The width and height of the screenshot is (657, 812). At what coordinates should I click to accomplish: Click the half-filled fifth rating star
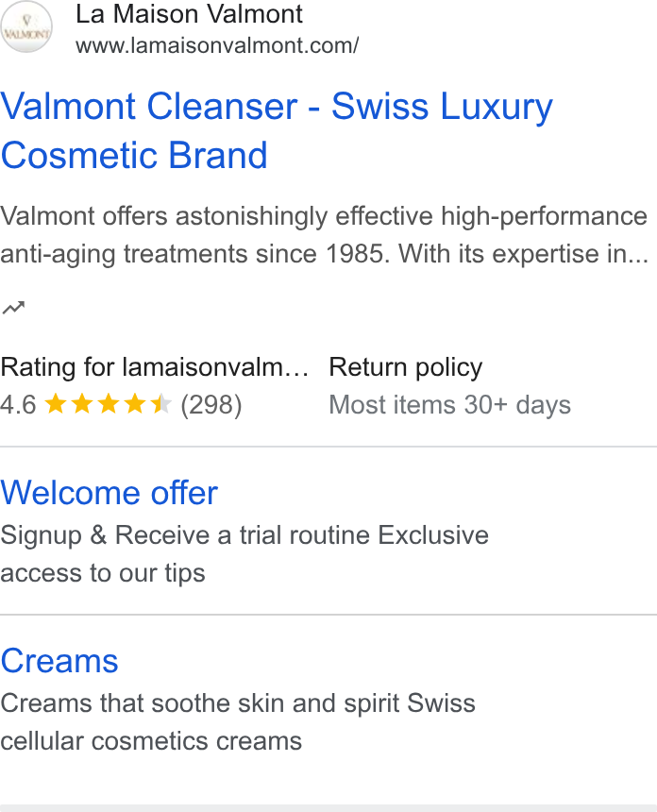(161, 404)
